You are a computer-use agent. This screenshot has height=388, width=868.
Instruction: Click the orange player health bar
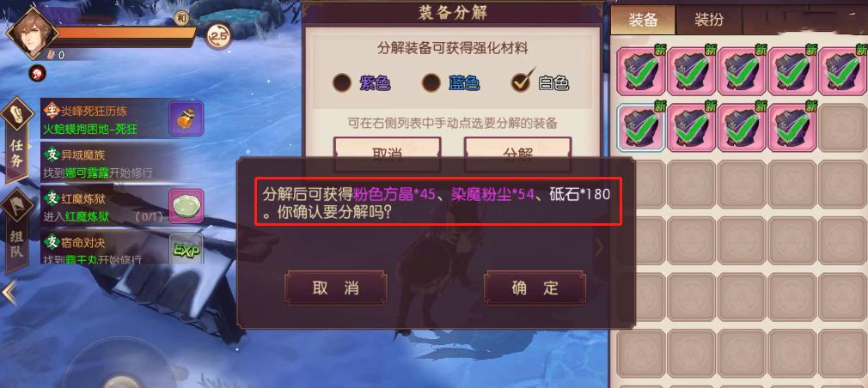pos(125,33)
